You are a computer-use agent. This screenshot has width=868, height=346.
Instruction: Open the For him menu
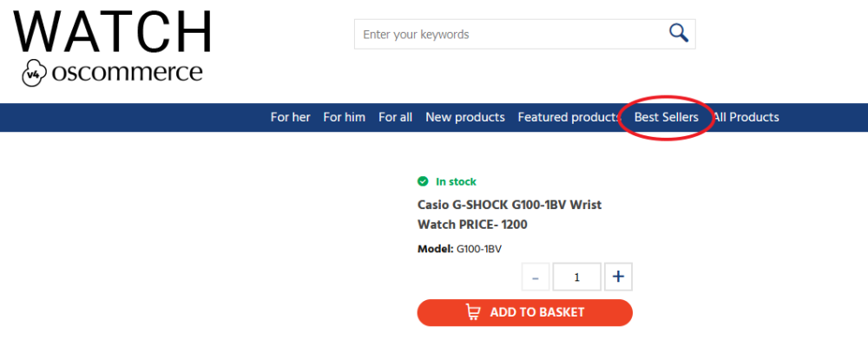pos(345,117)
